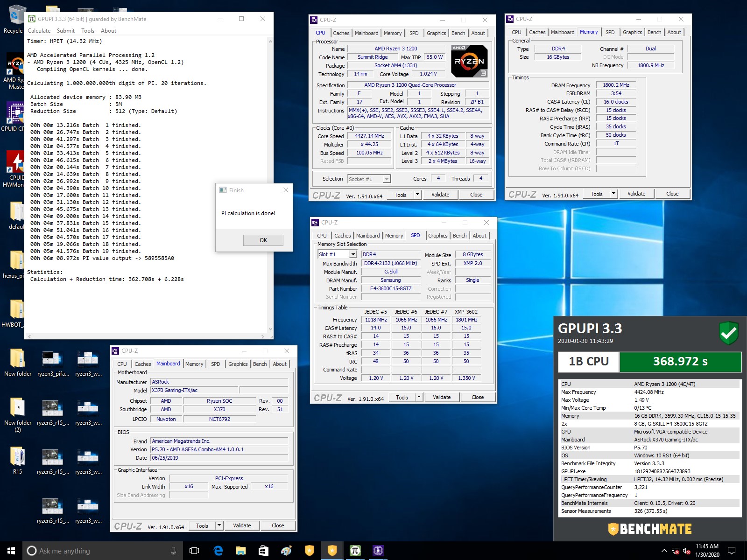Close the Finish dialog with X
The height and width of the screenshot is (560, 747).
coord(286,190)
